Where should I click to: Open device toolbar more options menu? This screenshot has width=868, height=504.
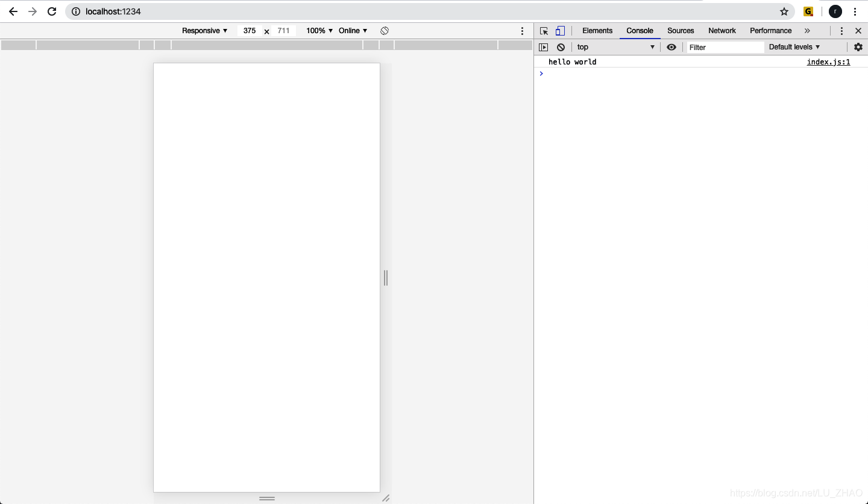[523, 31]
